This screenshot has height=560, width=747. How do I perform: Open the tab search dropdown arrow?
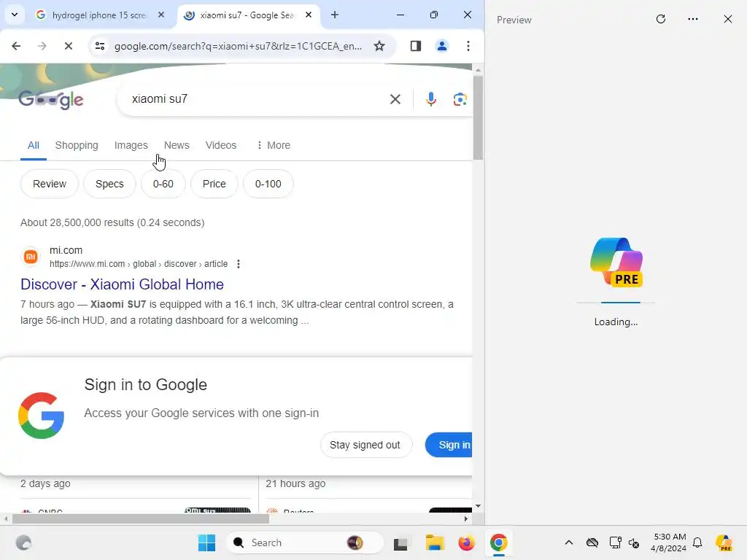pos(15,15)
